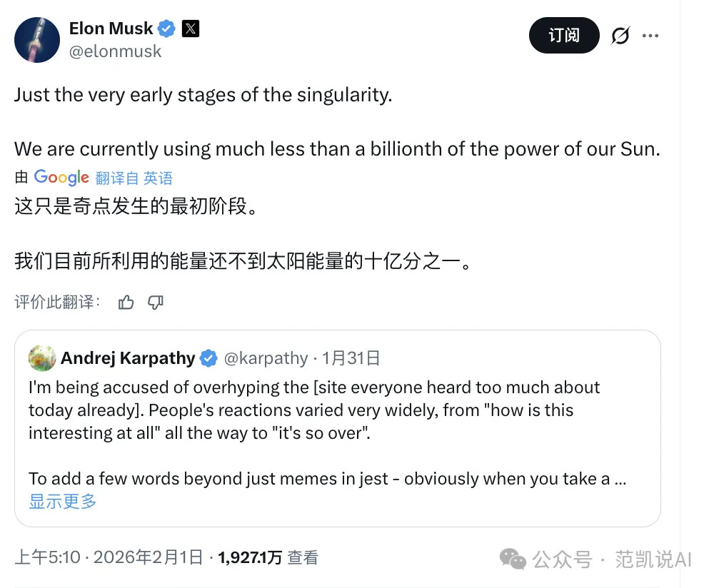Click the more options ellipsis icon
This screenshot has height=588, width=714.
click(651, 35)
